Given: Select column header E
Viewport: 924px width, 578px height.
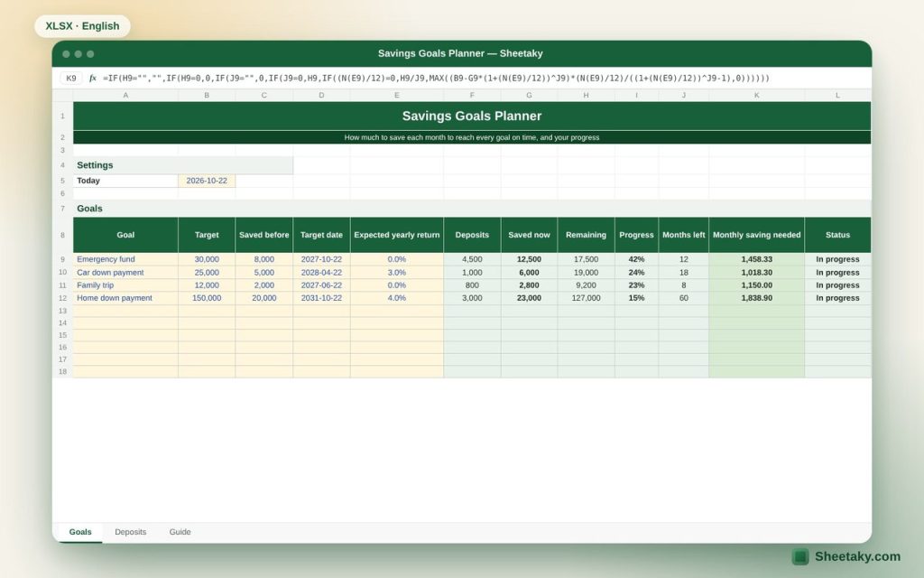Looking at the screenshot, I should 397,95.
